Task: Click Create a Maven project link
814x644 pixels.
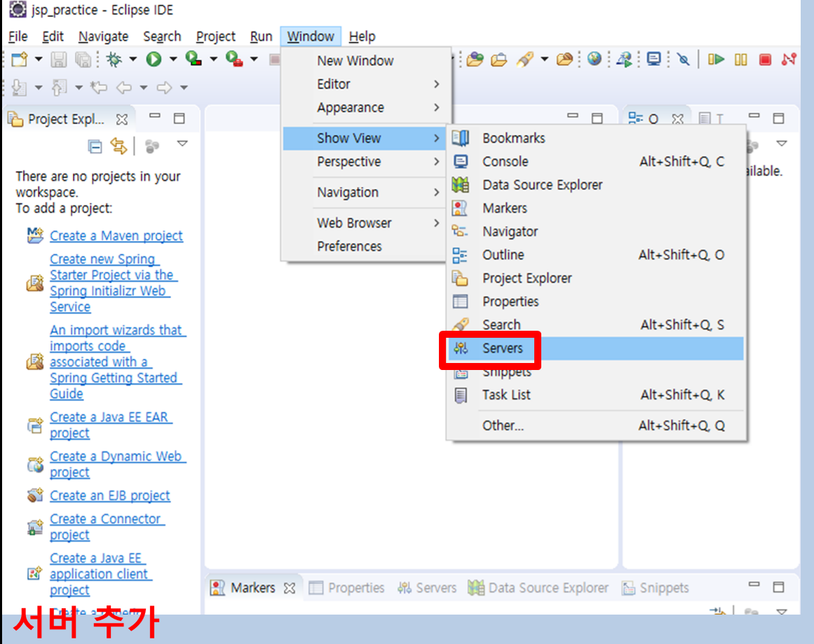Action: 116,235
